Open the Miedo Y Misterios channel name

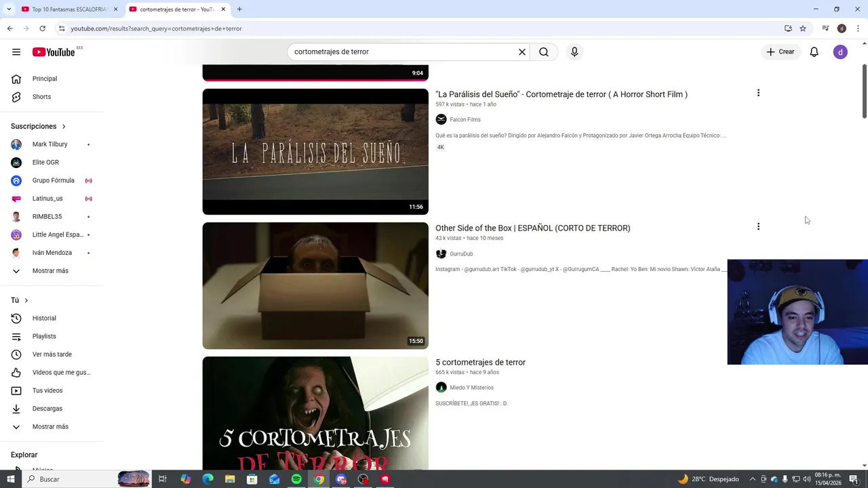pyautogui.click(x=471, y=388)
